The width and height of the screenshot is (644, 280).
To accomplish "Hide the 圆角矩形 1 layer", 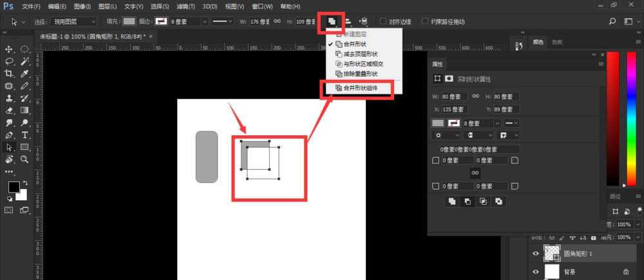I will (535, 254).
